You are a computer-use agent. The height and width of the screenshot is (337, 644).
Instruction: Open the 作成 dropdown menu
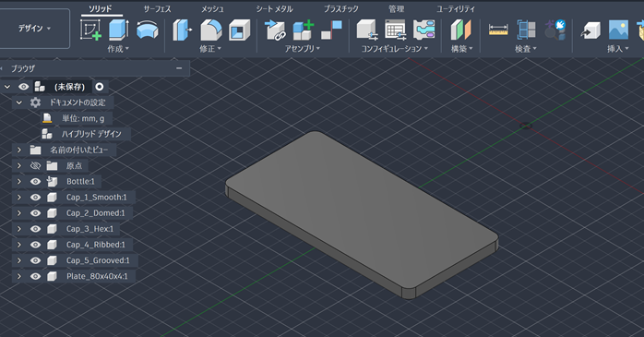click(118, 49)
